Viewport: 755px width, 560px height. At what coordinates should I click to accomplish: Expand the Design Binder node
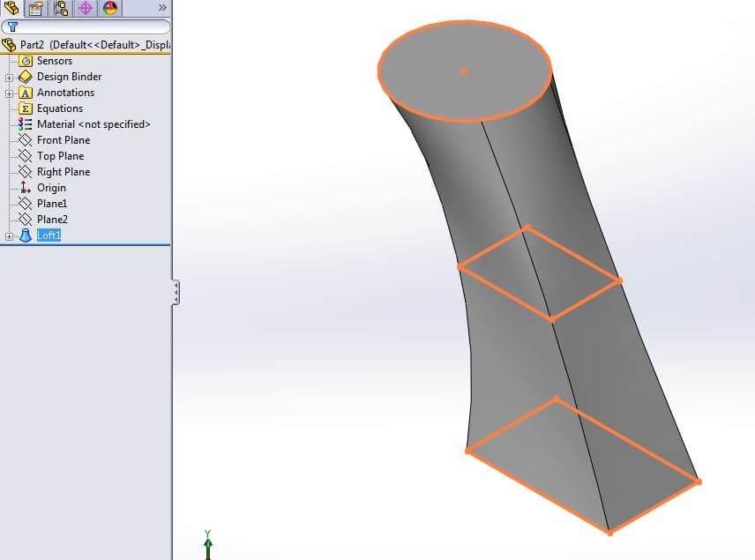(x=9, y=78)
